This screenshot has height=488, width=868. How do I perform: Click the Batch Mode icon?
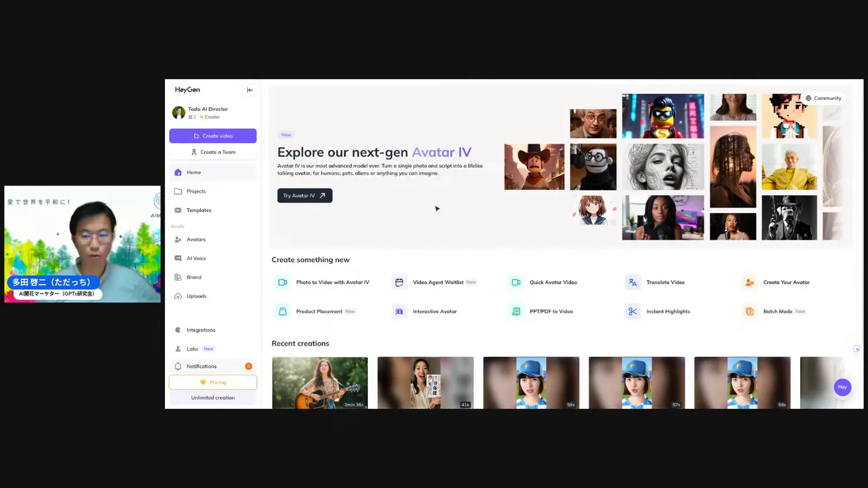pyautogui.click(x=750, y=311)
